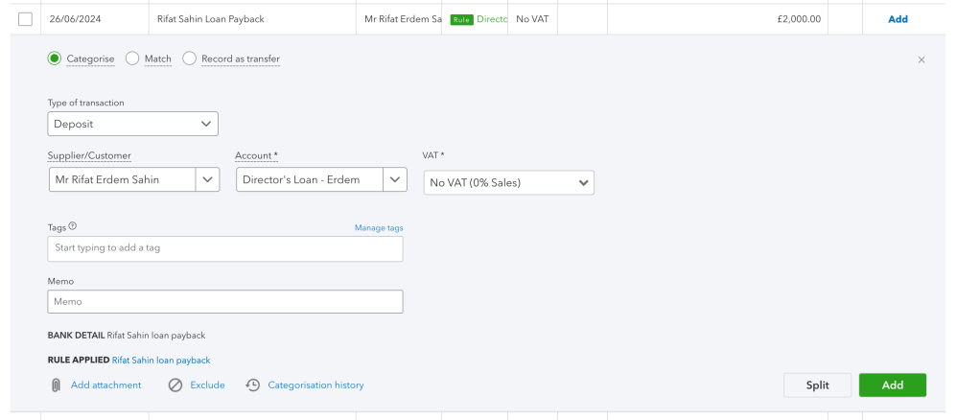980x420 pixels.
Task: Click the green Directo category text in row
Action: coord(492,19)
